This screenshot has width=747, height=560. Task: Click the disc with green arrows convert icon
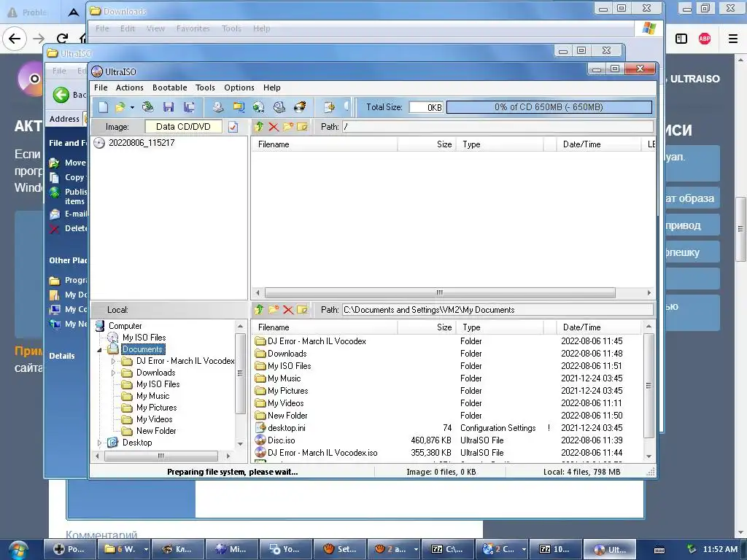pos(259,107)
